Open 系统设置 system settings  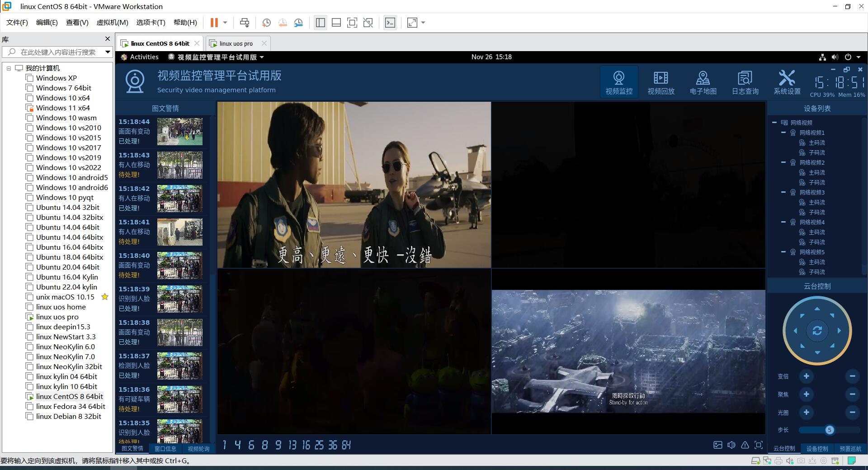point(787,82)
